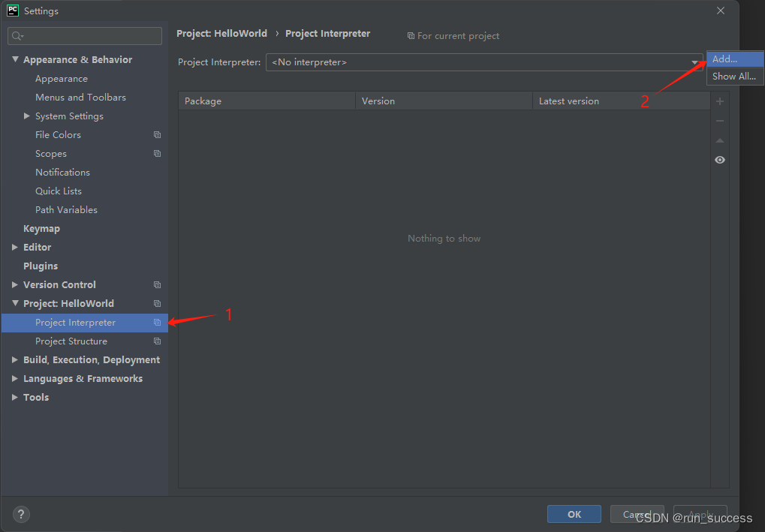The image size is (765, 532).
Task: Click the OK button
Action: 574,514
